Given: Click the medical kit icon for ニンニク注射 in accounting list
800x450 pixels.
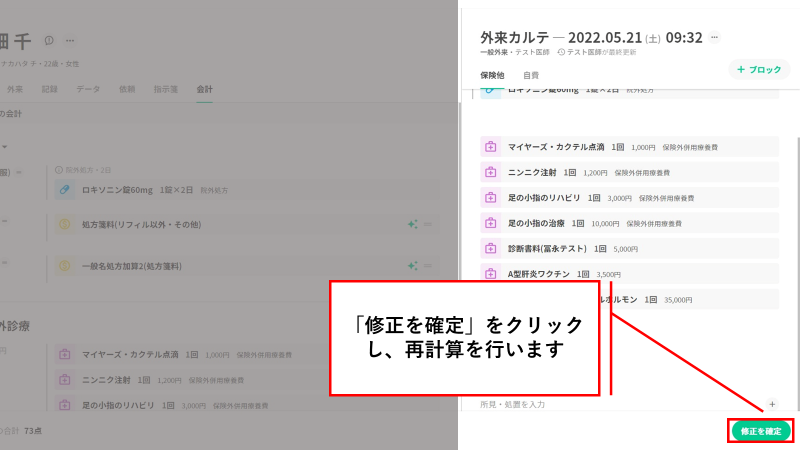Looking at the screenshot, I should click(64, 380).
